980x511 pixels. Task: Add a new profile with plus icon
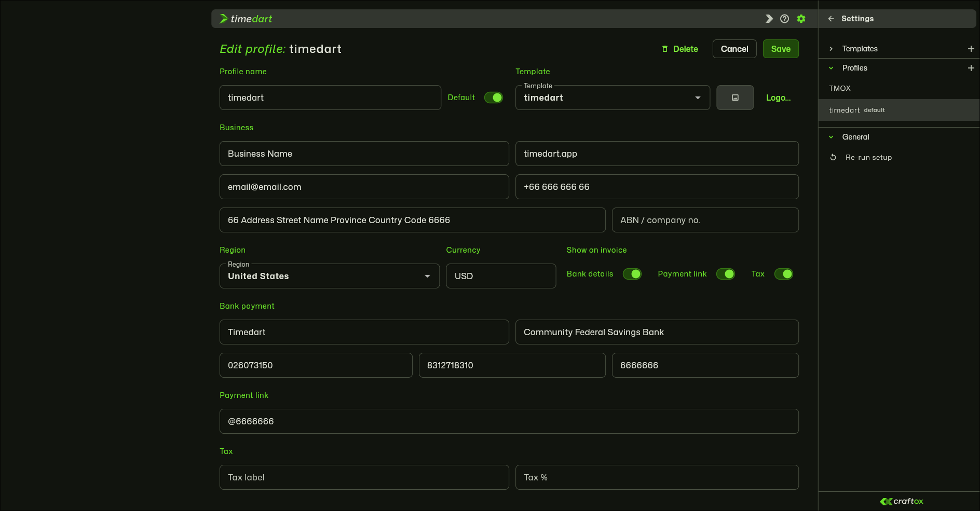click(x=971, y=68)
